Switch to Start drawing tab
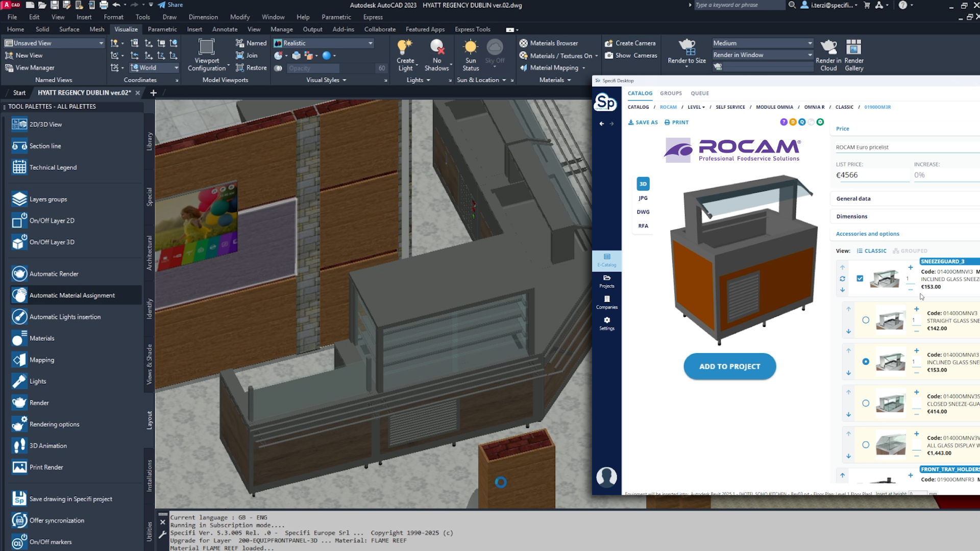The width and height of the screenshot is (980, 551). click(x=19, y=92)
